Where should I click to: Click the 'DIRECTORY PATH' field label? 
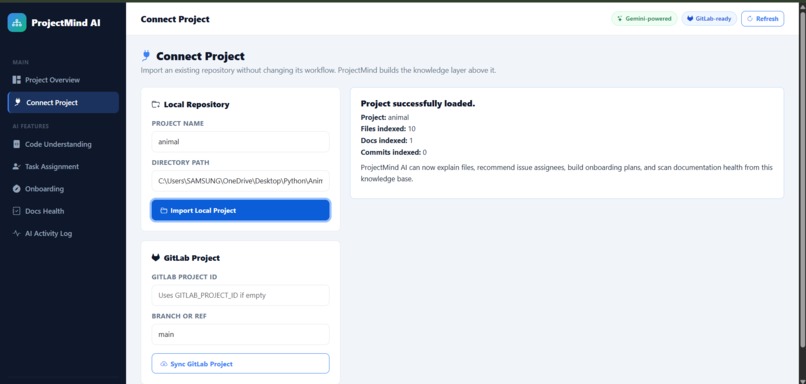[x=180, y=162]
